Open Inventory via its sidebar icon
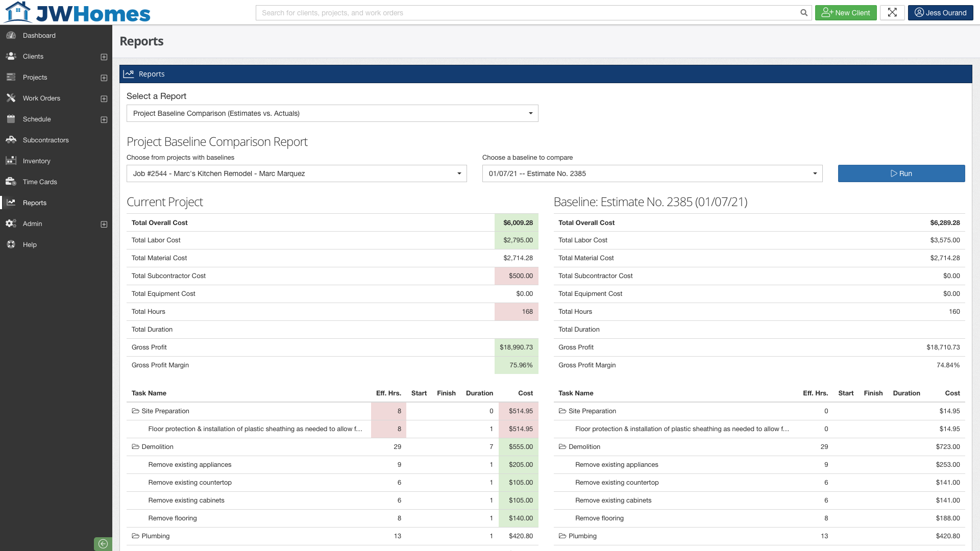This screenshot has width=980, height=551. point(11,161)
